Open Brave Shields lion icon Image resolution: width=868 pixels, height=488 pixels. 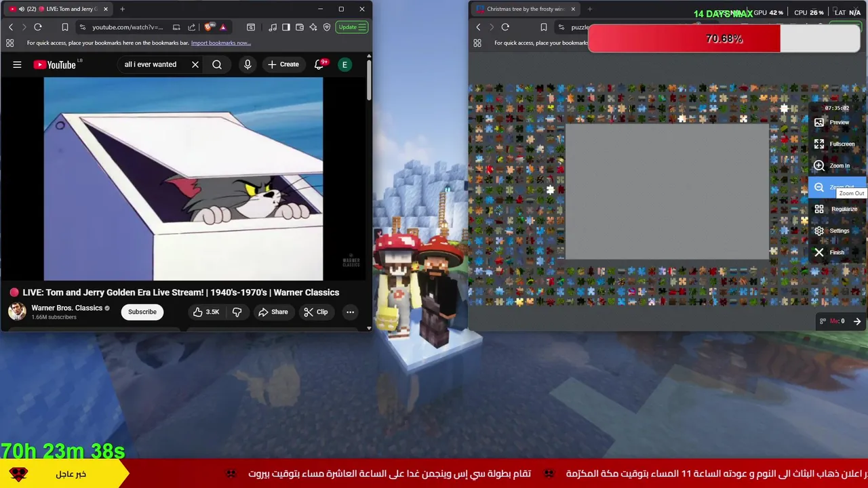210,27
